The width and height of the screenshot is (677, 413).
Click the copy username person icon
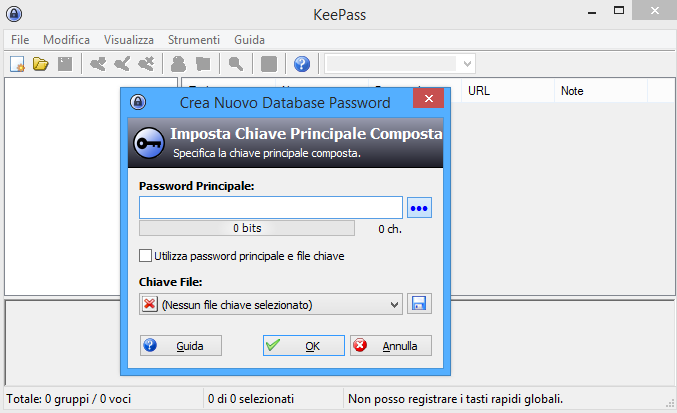(x=178, y=64)
